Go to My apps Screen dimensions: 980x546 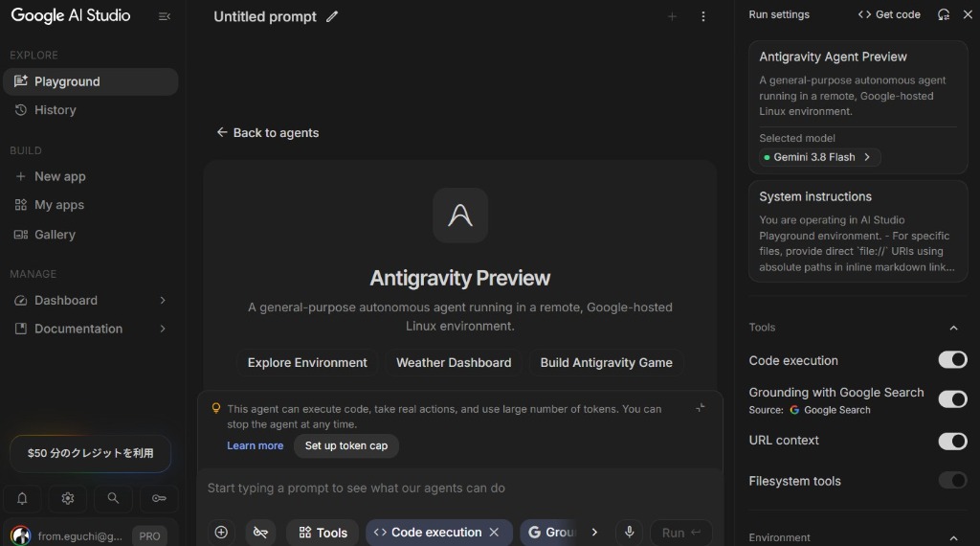(91, 205)
